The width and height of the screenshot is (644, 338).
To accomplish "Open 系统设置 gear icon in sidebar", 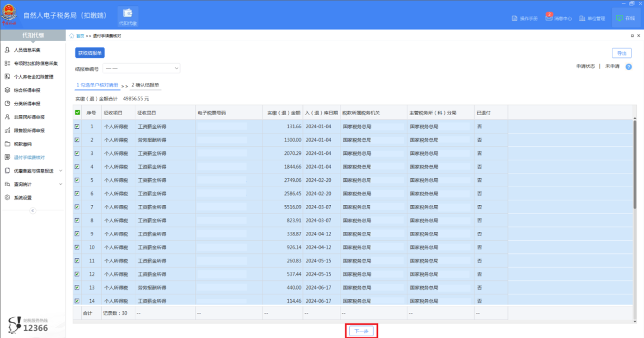I will 7,197.
